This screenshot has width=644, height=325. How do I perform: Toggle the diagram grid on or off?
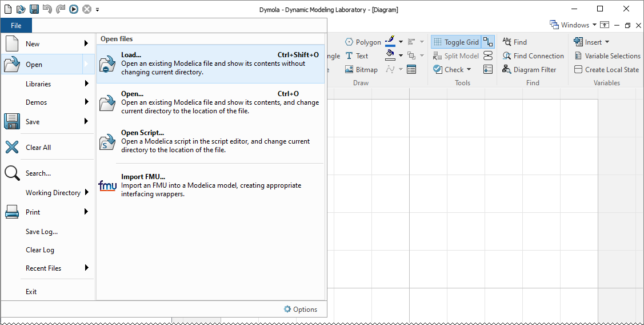click(x=456, y=42)
